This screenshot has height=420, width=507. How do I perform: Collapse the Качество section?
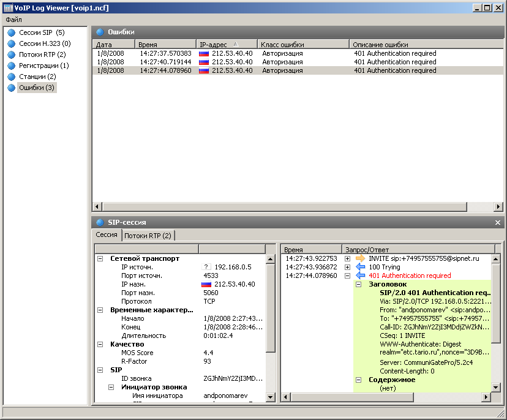point(100,344)
